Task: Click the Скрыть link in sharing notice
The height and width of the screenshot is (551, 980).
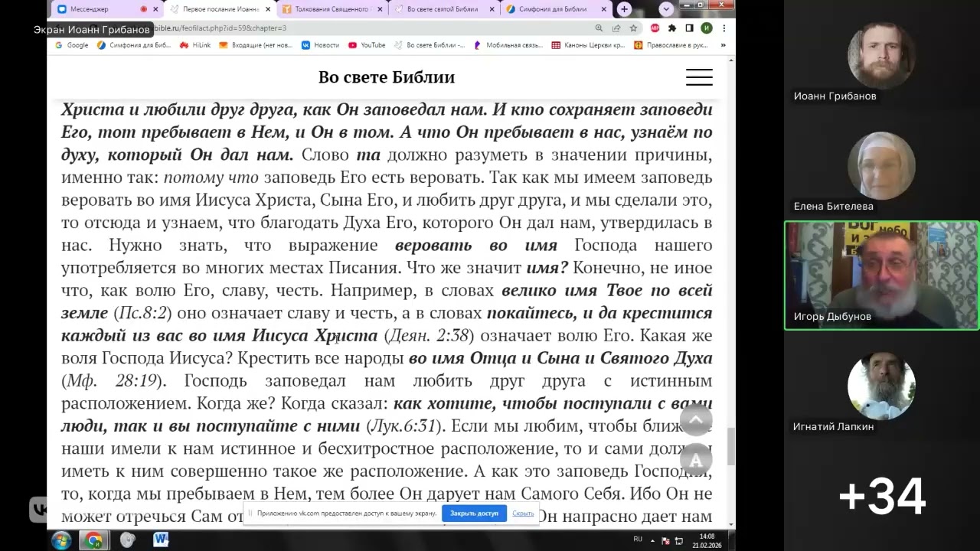Action: click(523, 514)
